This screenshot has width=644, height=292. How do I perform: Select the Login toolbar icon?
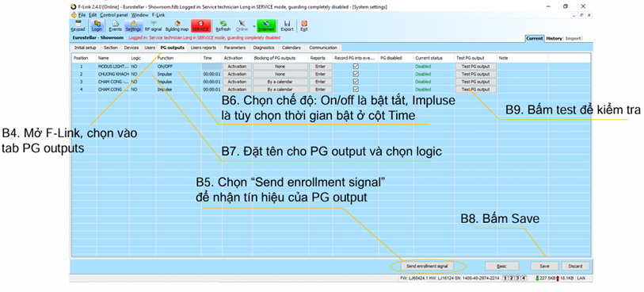click(97, 26)
